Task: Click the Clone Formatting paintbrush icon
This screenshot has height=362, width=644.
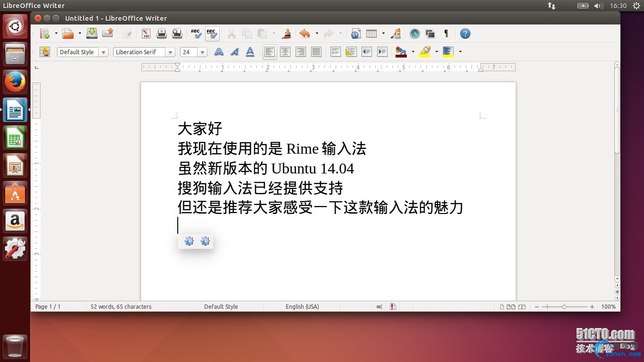Action: click(x=286, y=33)
